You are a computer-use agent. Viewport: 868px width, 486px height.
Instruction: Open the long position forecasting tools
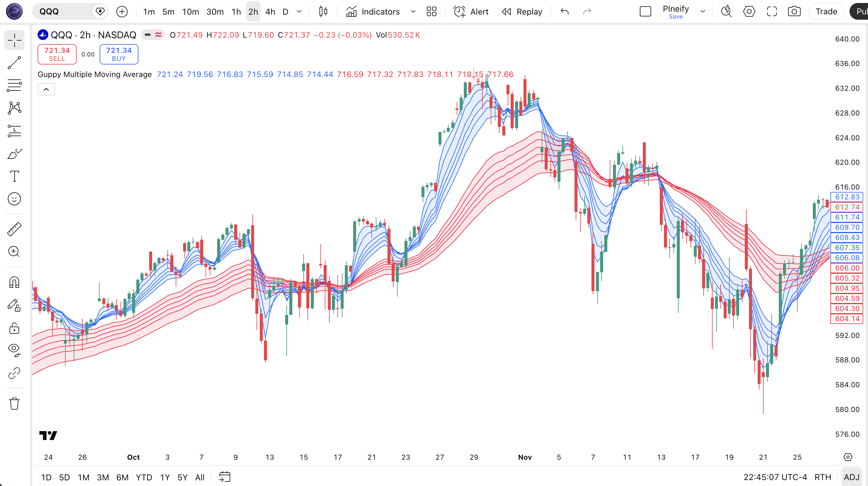coord(14,131)
